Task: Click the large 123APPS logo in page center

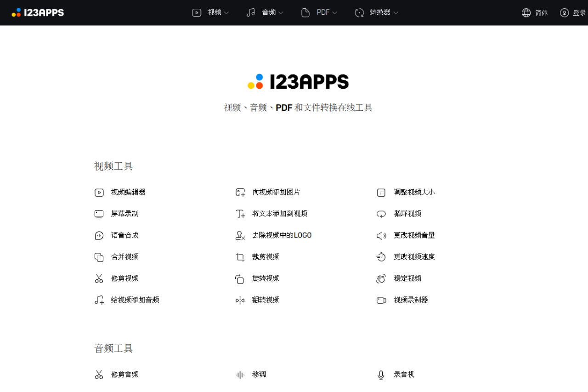Action: point(298,82)
